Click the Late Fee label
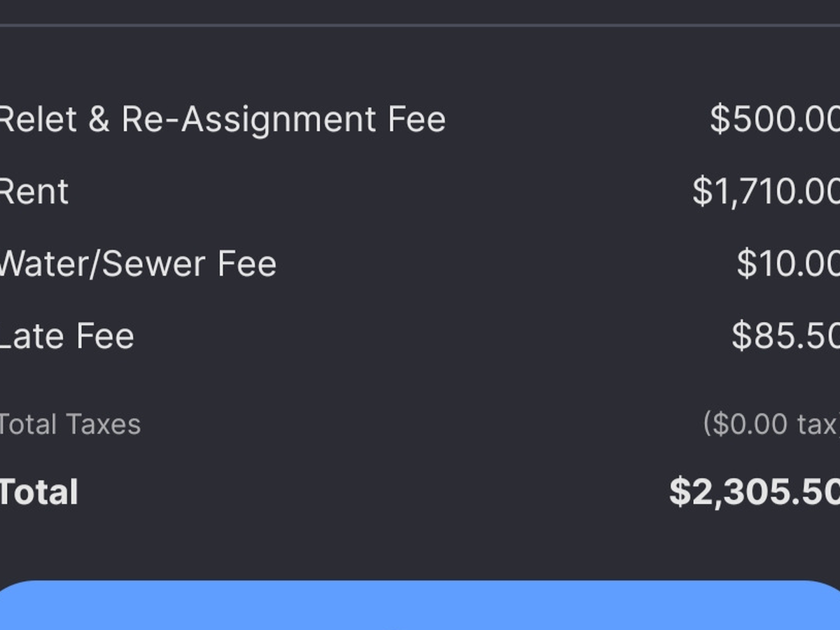Viewport: 840px width, 630px height. pyautogui.click(x=67, y=336)
